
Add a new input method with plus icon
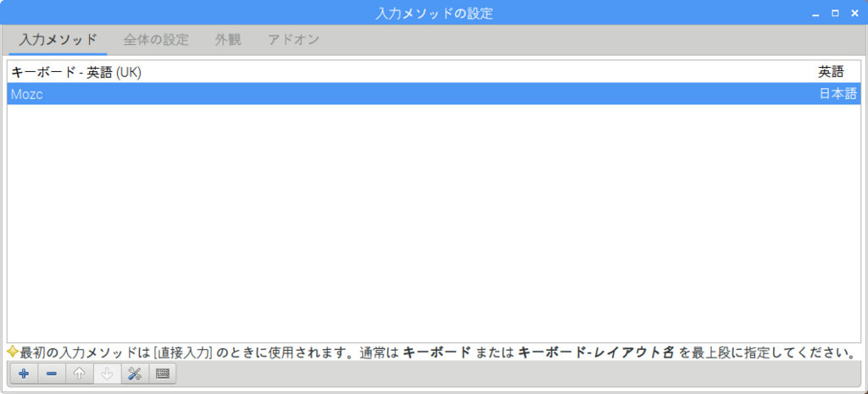tap(24, 374)
